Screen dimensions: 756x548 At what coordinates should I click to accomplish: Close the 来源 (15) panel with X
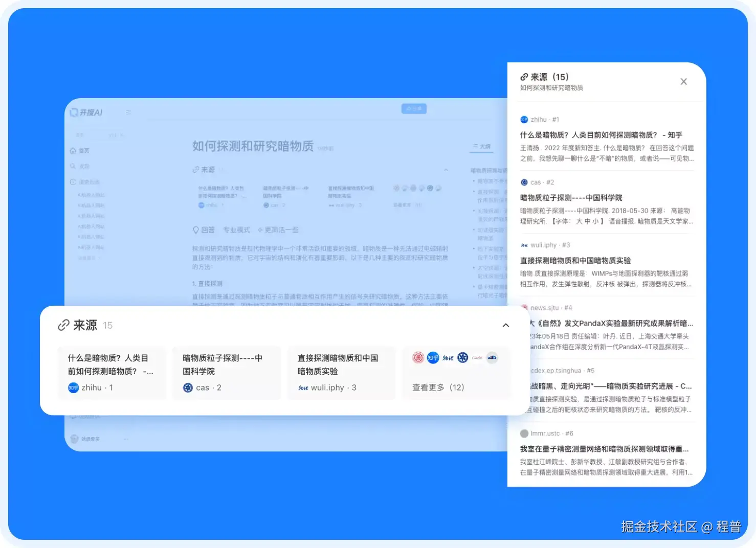click(x=684, y=81)
